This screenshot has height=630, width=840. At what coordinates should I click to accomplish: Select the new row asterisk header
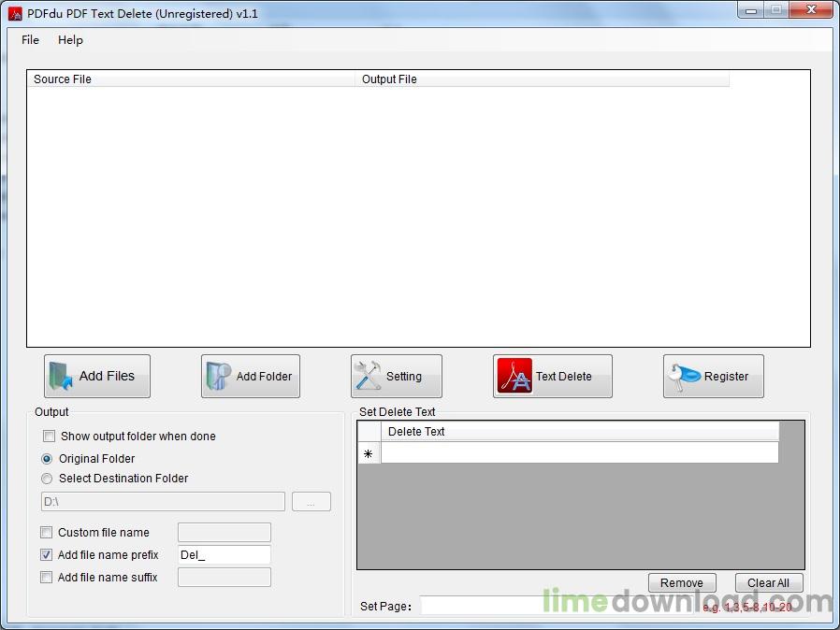[x=369, y=453]
